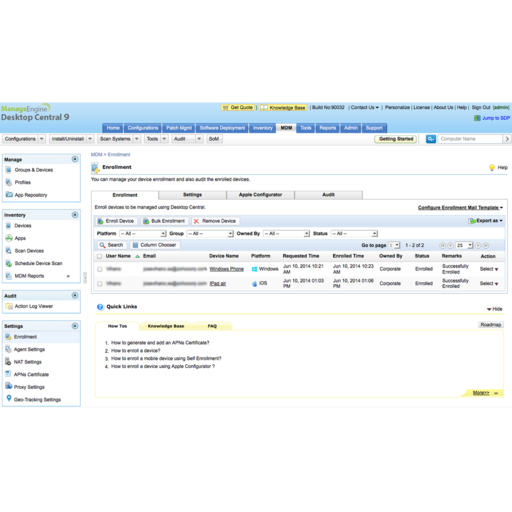Tick the checkbox for the iPad air row
This screenshot has width=512, height=512.
coord(100,284)
